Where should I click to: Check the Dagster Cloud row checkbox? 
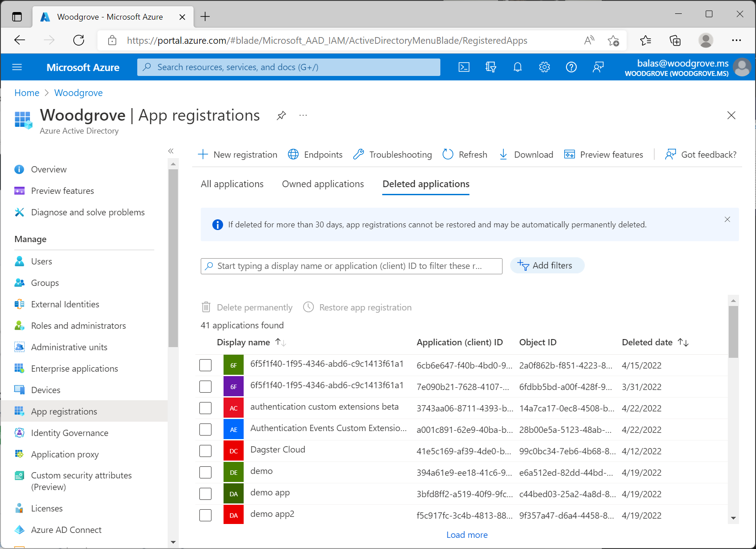pos(205,451)
